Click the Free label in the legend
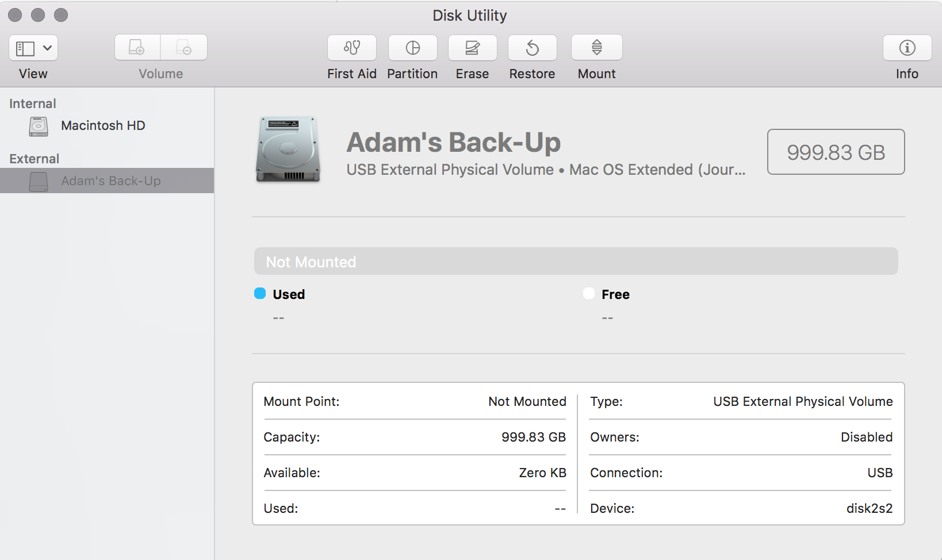 tap(615, 294)
